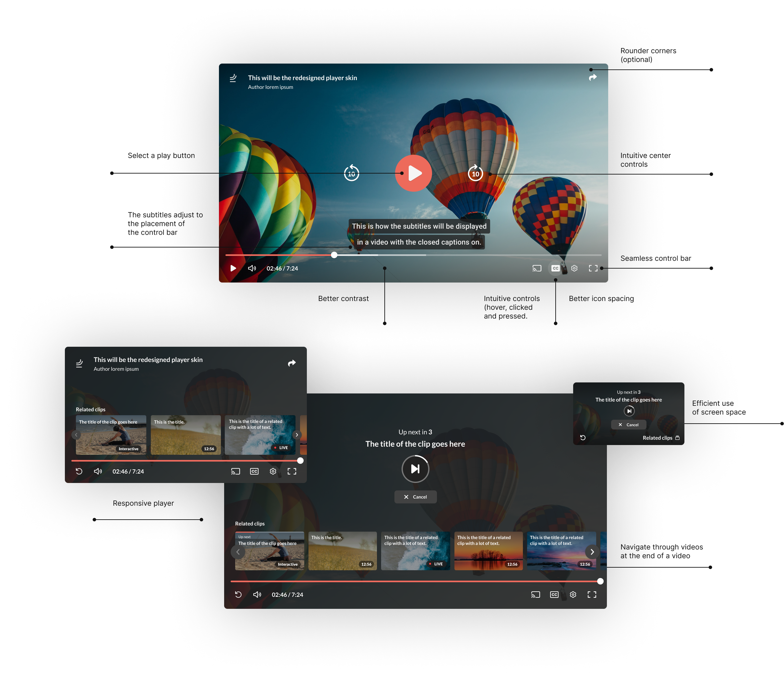784x675 pixels.
Task: Open the 'Up next' clip thumbnail in large end screen
Action: 270,551
